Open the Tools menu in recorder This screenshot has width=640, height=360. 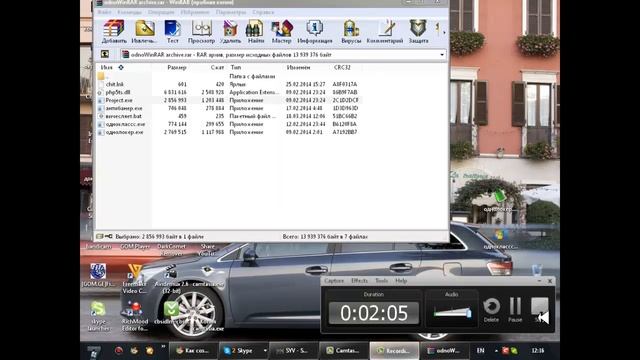click(381, 281)
